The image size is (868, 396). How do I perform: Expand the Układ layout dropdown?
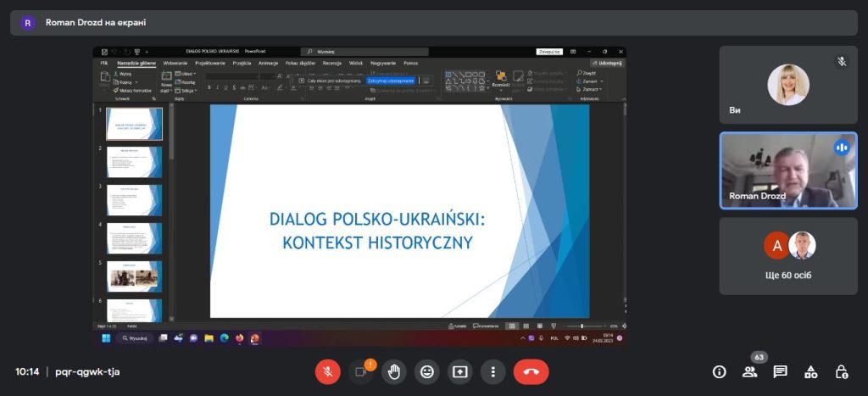tap(187, 74)
